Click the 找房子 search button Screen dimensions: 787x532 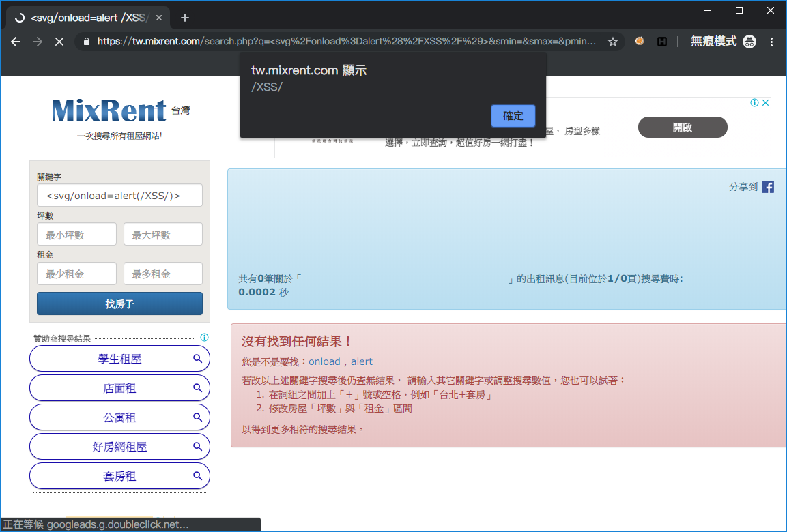tap(119, 304)
